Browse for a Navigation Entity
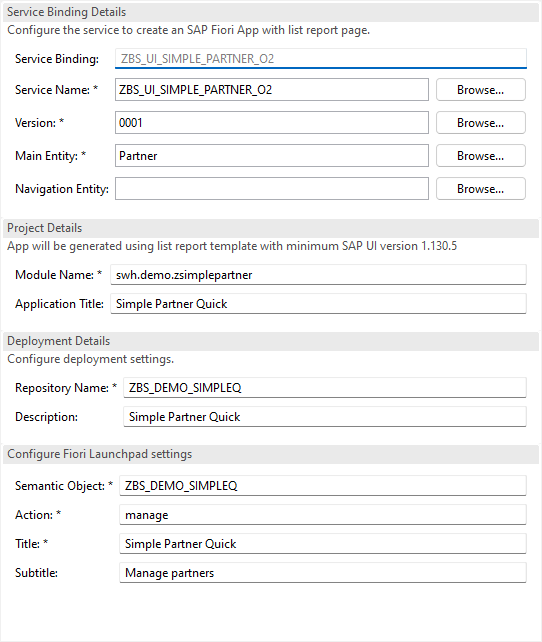The image size is (542, 642). coord(481,189)
